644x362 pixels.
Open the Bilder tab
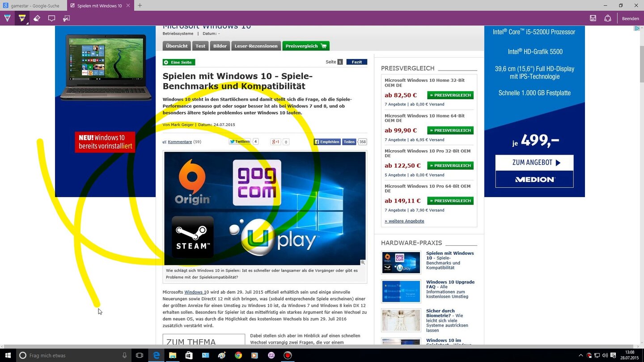tap(220, 46)
